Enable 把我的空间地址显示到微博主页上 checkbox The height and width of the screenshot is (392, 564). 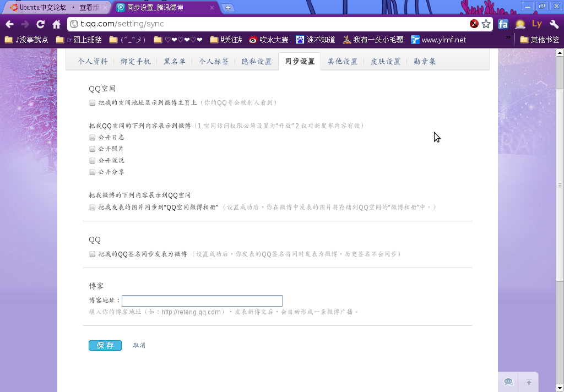click(92, 103)
